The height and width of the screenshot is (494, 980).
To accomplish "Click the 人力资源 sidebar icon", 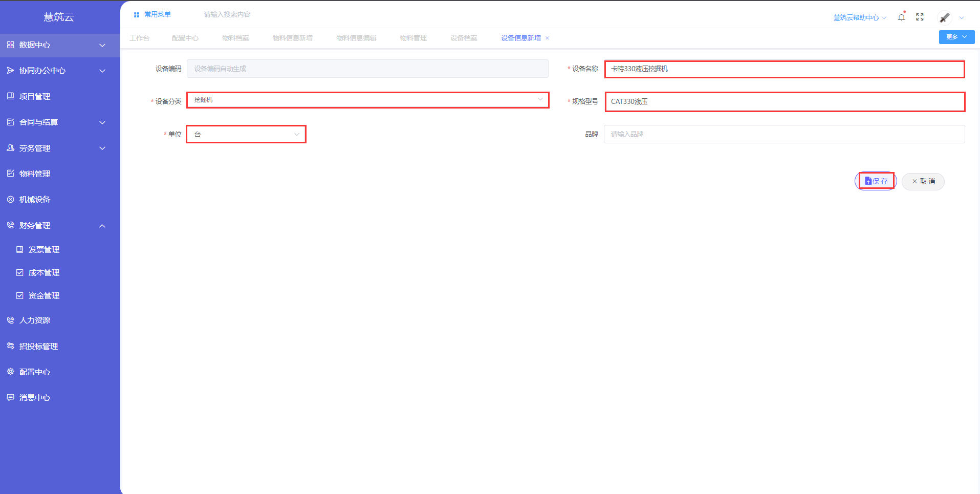I will pos(10,320).
